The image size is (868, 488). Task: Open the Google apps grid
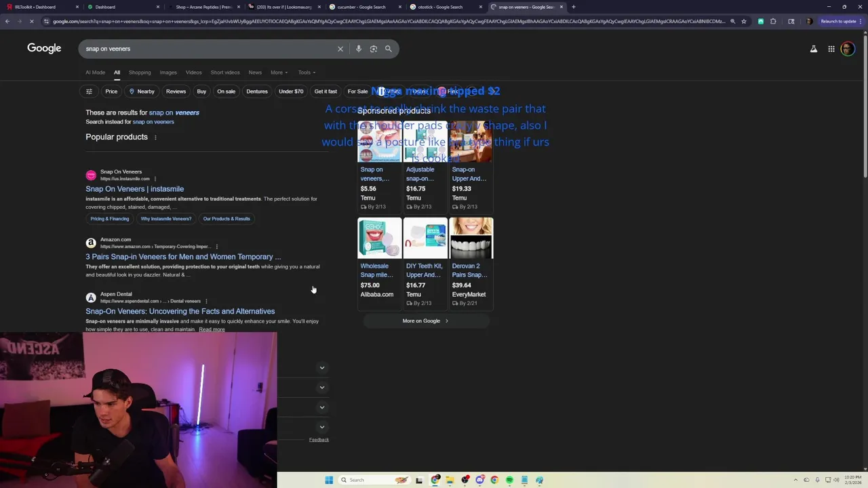coord(831,49)
